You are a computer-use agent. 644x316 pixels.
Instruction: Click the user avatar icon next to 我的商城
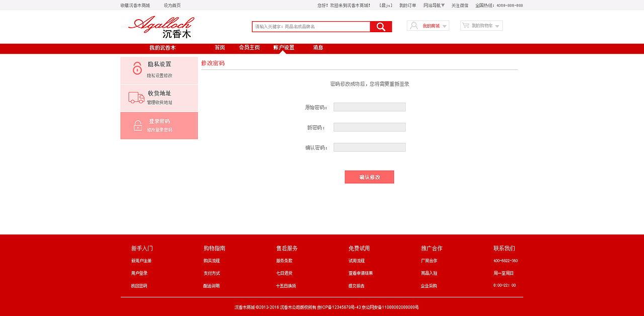click(413, 25)
